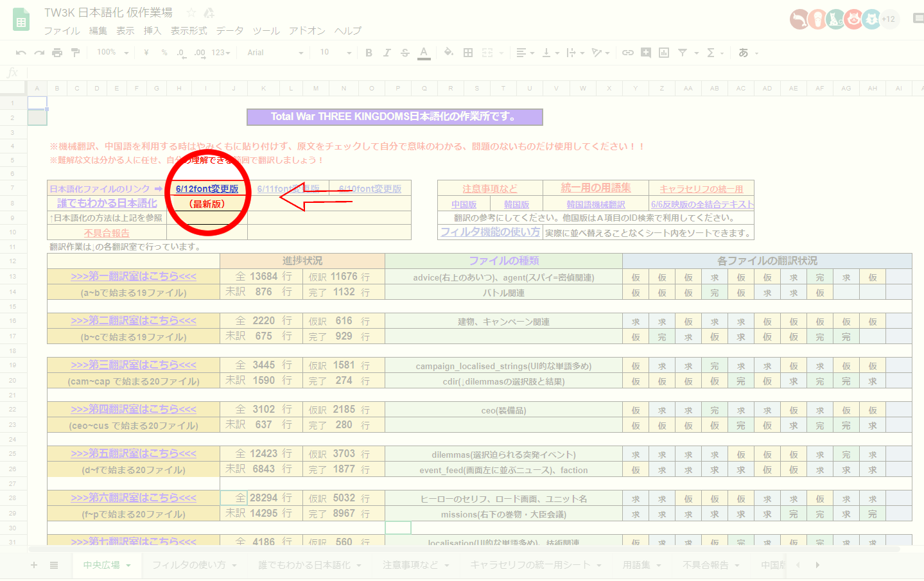Open horizontal align dropdown
The height and width of the screenshot is (581, 924).
pyautogui.click(x=525, y=53)
